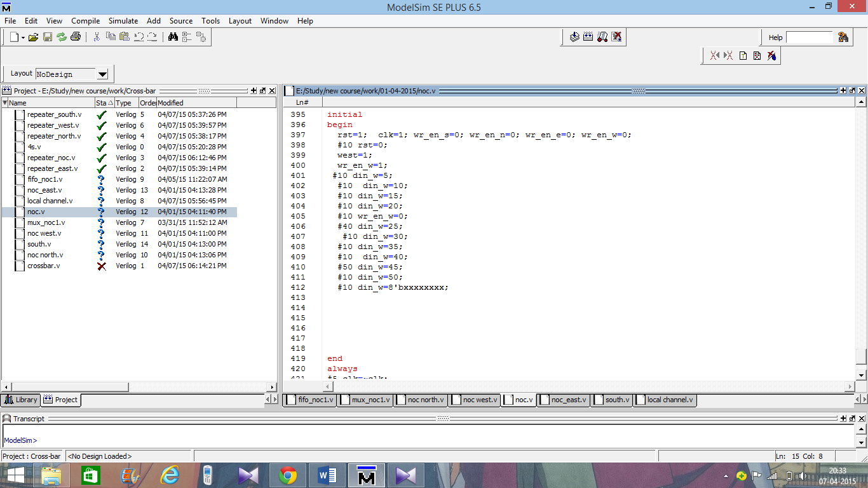This screenshot has height=488, width=868.
Task: Open the Layout menu
Action: pos(240,21)
